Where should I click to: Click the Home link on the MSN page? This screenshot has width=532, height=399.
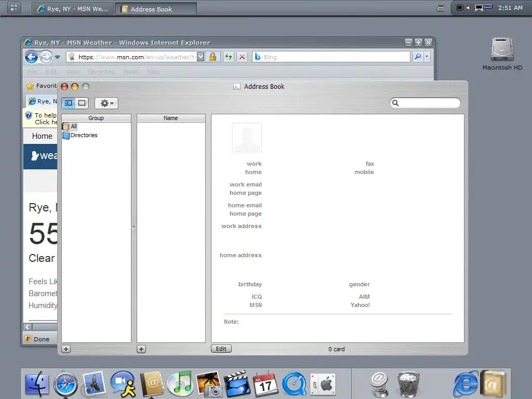coord(42,136)
